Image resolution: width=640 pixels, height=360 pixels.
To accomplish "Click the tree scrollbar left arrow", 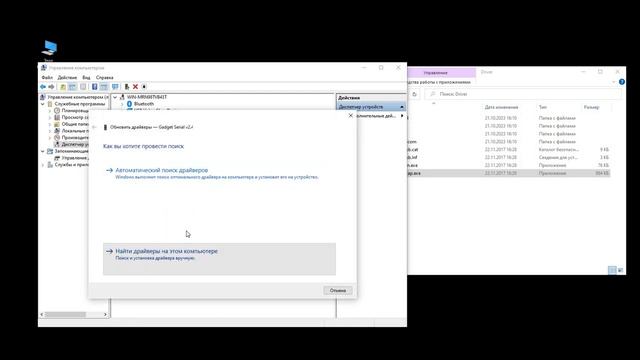I will pyautogui.click(x=41, y=315).
